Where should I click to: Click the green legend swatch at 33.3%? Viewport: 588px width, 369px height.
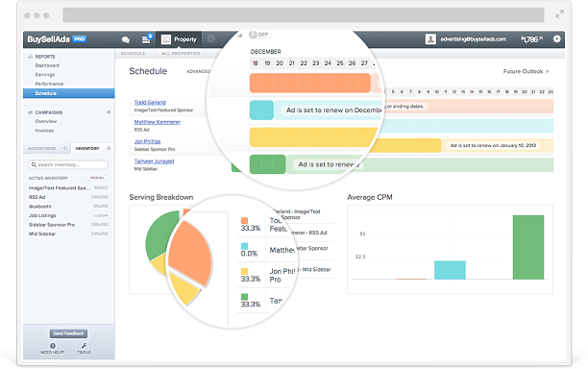[x=244, y=297]
